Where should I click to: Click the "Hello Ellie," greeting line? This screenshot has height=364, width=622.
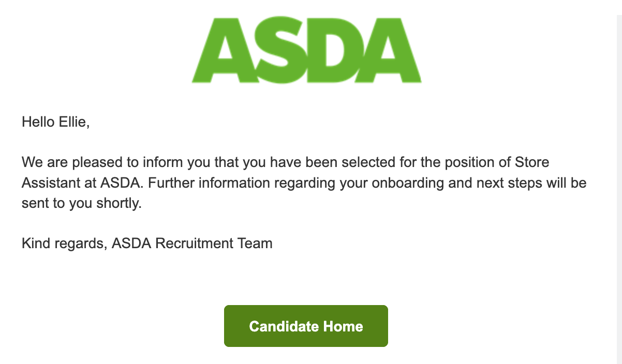pos(55,123)
